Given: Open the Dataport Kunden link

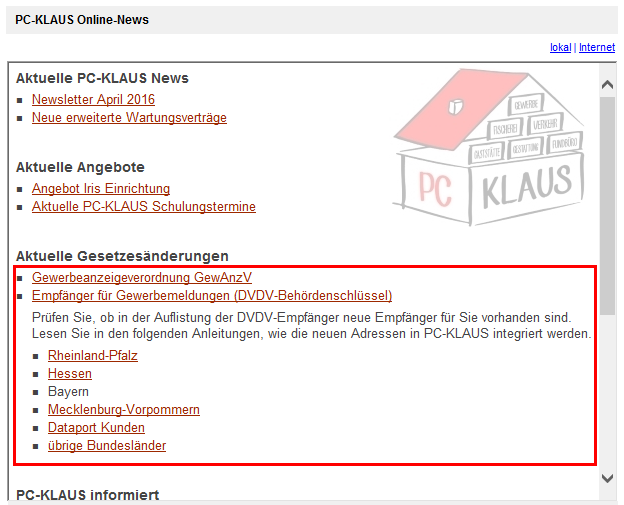Looking at the screenshot, I should 96,428.
